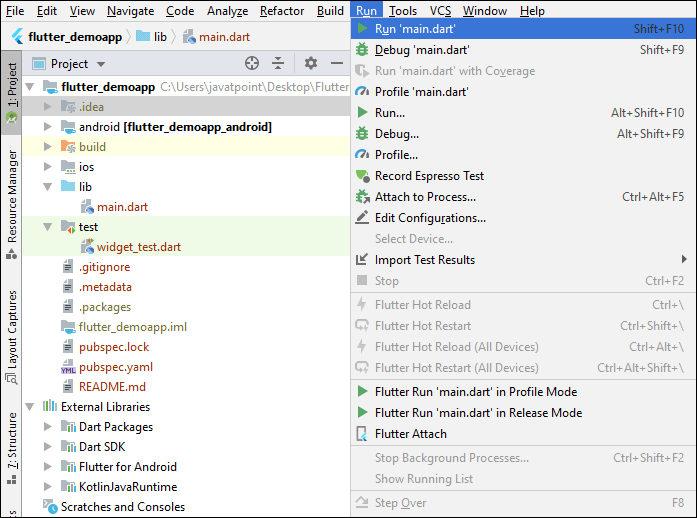Viewport: 697px width, 518px height.
Task: Click the Record Espresso Test icon
Action: [x=363, y=176]
